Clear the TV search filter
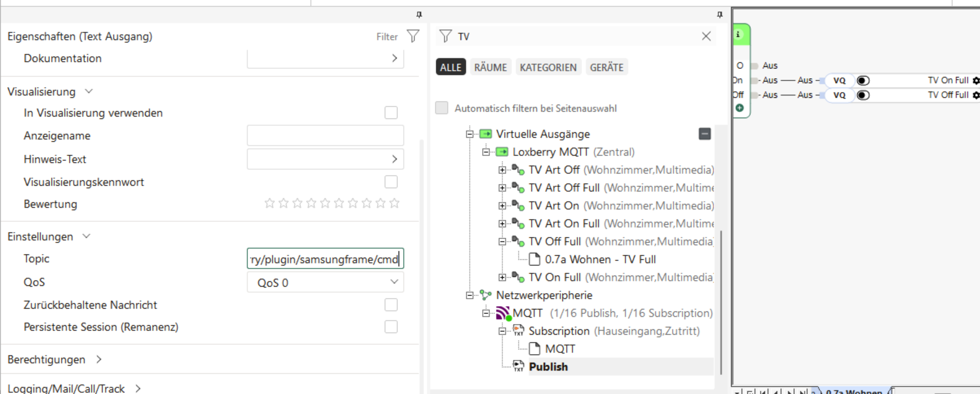Image resolution: width=980 pixels, height=394 pixels. (x=706, y=36)
